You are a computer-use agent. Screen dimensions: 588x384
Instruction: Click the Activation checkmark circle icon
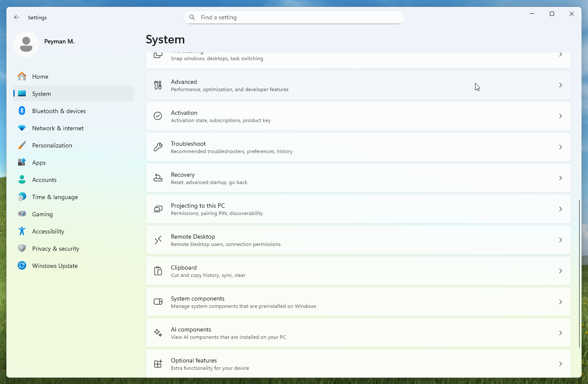[x=158, y=116]
